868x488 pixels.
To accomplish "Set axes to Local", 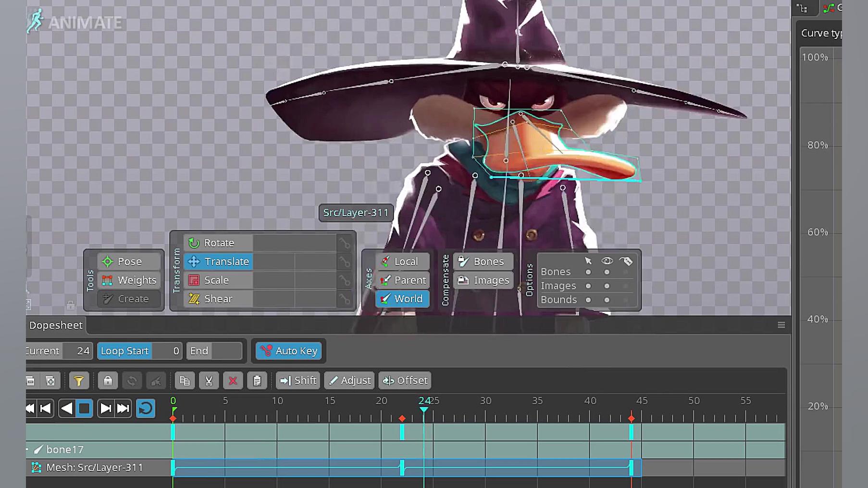I will pyautogui.click(x=402, y=261).
